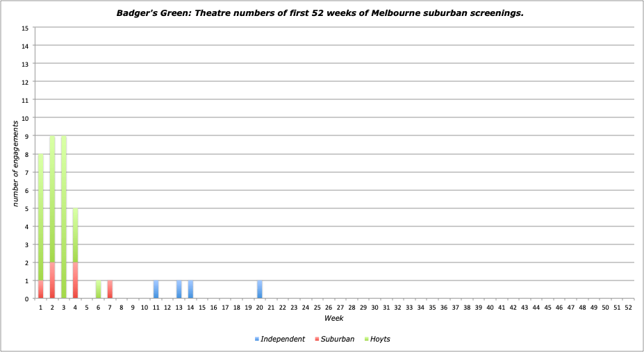
Task: Click the red Suburban legend swatch
Action: pos(317,339)
